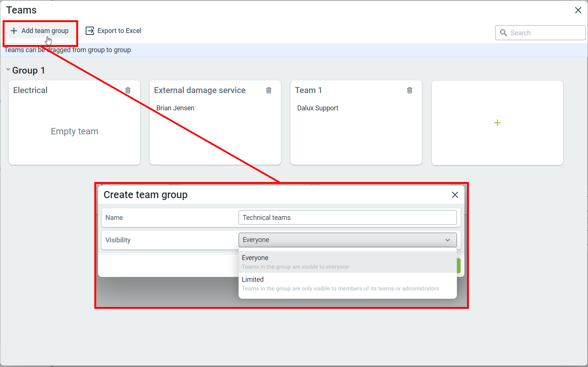Collapse the Group 1 section
588x367 pixels.
[x=8, y=70]
